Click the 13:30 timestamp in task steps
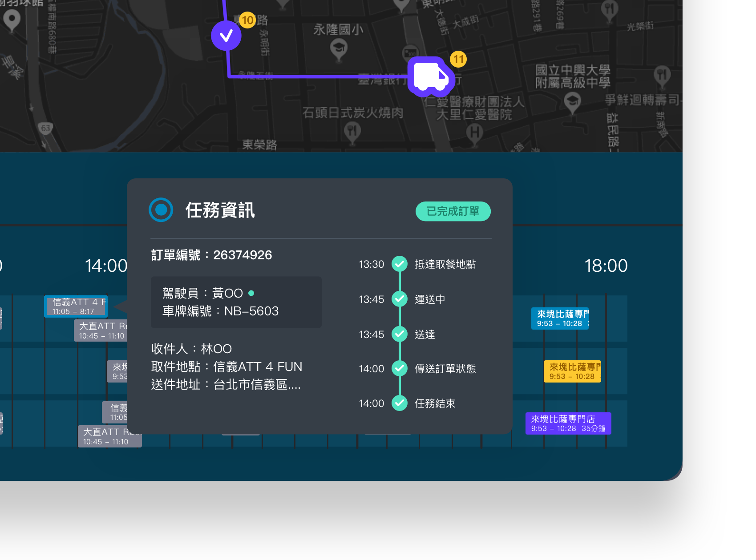Image resolution: width=756 pixels, height=560 pixels. pyautogui.click(x=372, y=264)
